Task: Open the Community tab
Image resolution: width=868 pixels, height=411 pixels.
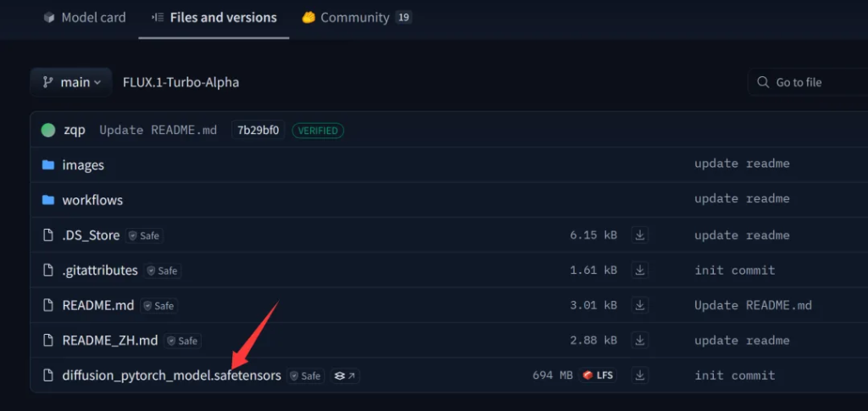Action: coord(356,17)
